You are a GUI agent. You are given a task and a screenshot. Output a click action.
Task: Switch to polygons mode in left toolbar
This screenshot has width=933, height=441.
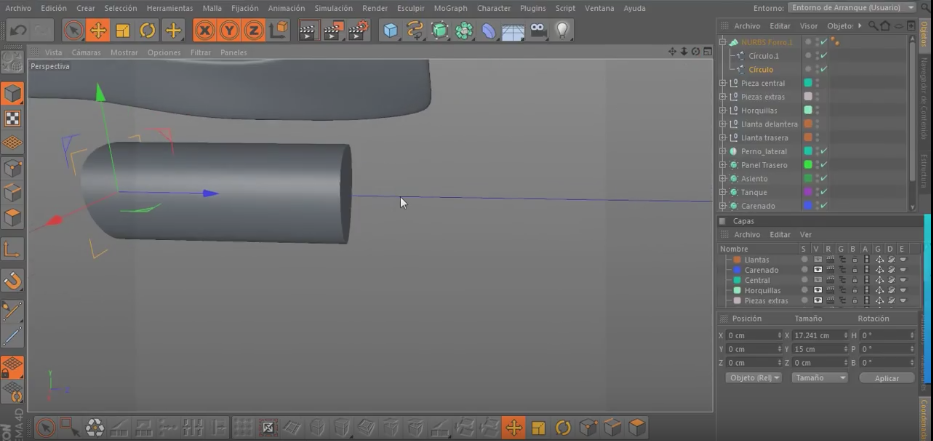pyautogui.click(x=12, y=217)
